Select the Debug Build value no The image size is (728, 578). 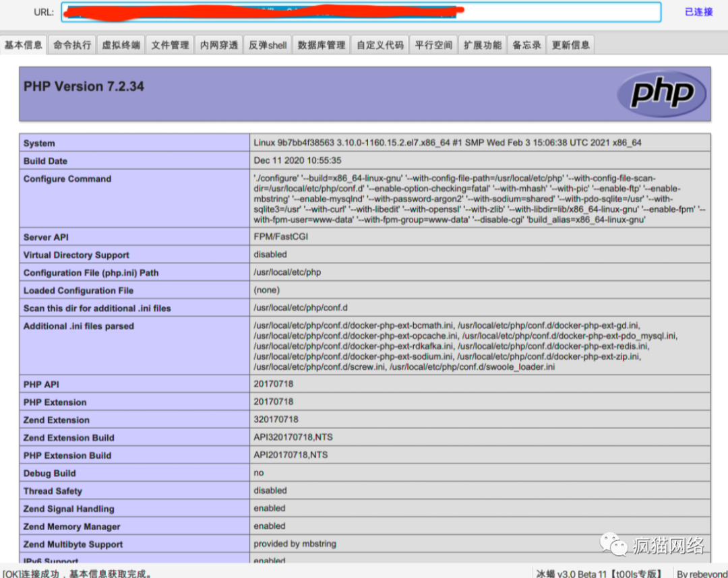259,473
